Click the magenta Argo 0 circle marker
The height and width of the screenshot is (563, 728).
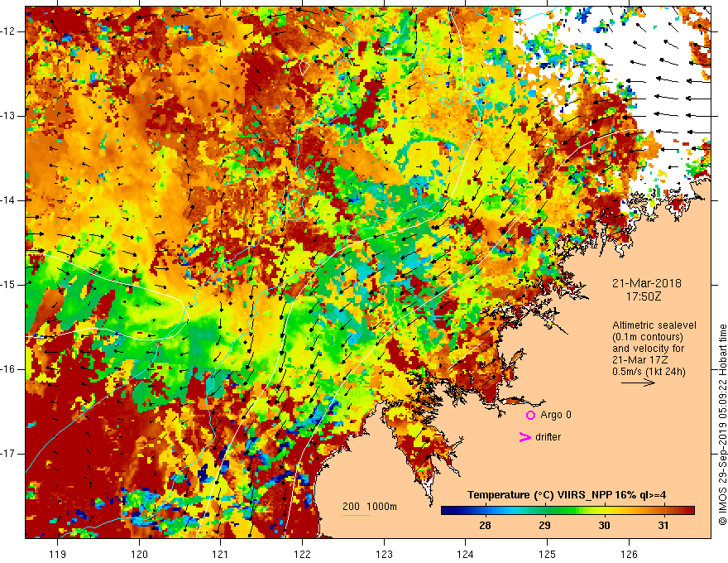tap(530, 415)
